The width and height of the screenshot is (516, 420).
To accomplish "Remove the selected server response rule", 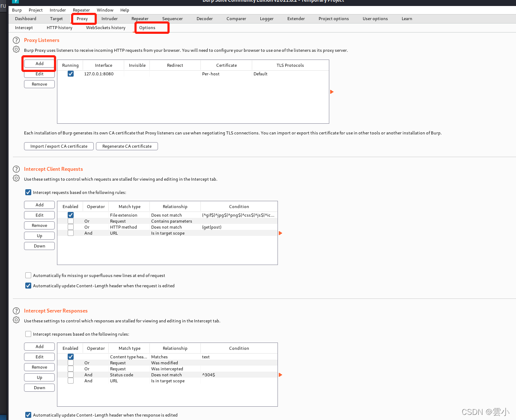I will pyautogui.click(x=39, y=367).
